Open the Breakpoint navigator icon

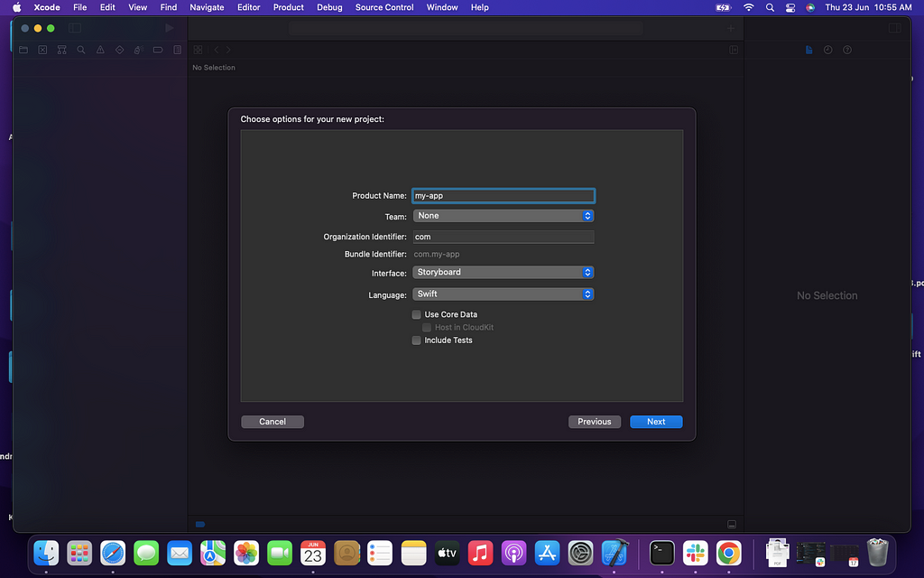[x=158, y=51]
